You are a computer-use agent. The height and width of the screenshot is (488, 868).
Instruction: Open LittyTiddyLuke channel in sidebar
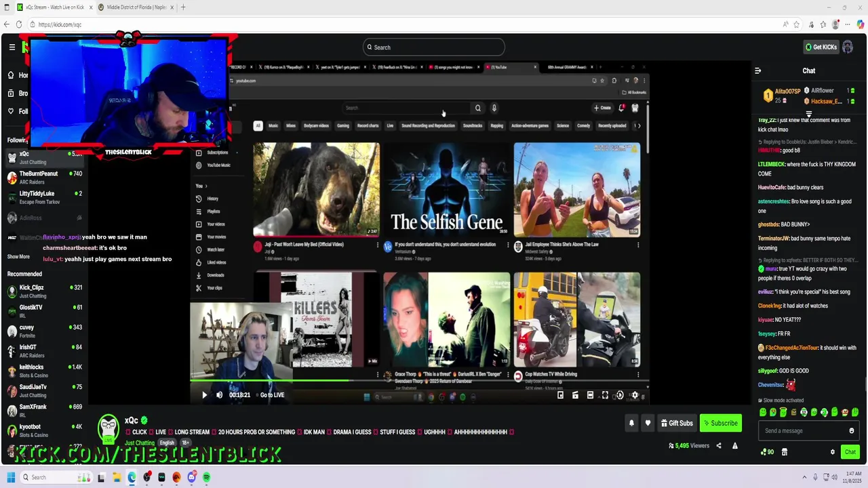(x=44, y=197)
